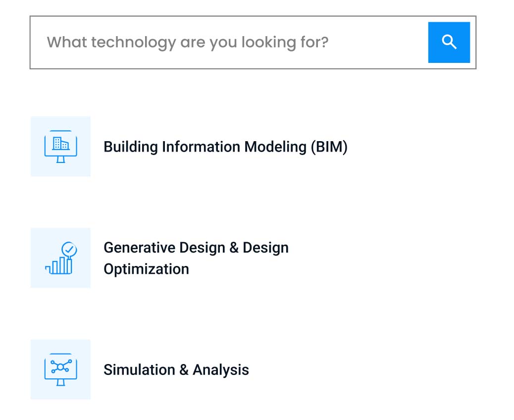
Task: Click the building graphic inside the BIM icon
Action: [61, 144]
